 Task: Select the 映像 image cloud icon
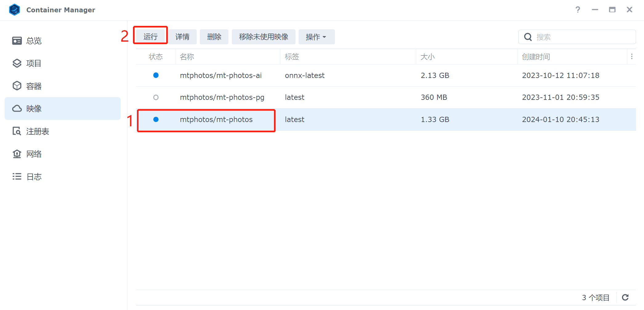click(x=17, y=108)
